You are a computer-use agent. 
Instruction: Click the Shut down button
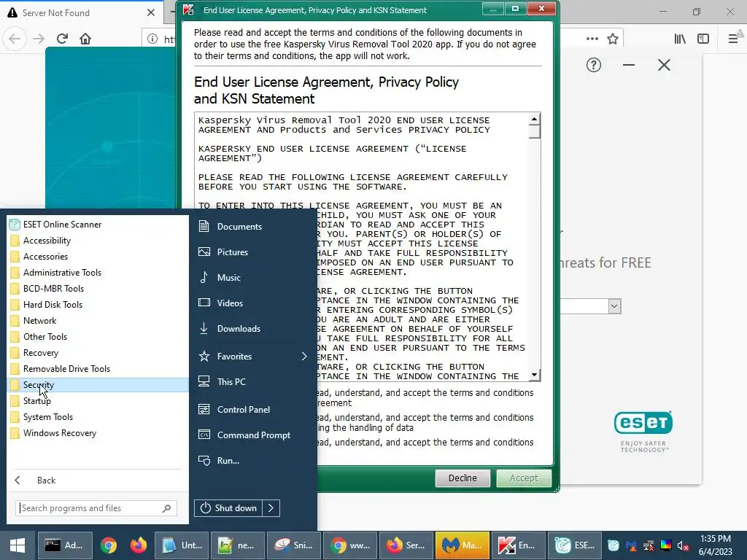click(x=228, y=508)
